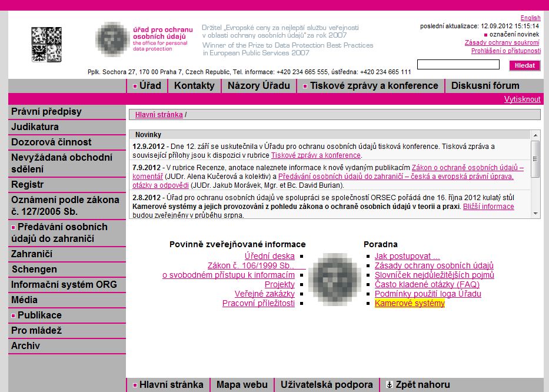The image size is (549, 392).
Task: Click the Czech coat of arms emblem
Action: pyautogui.click(x=46, y=45)
